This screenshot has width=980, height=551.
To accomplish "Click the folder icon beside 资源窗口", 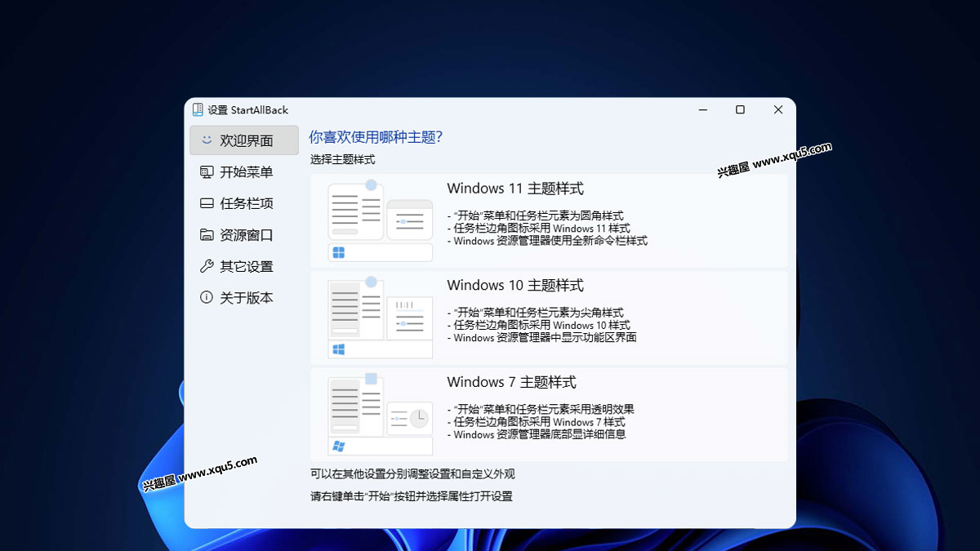I will (207, 235).
